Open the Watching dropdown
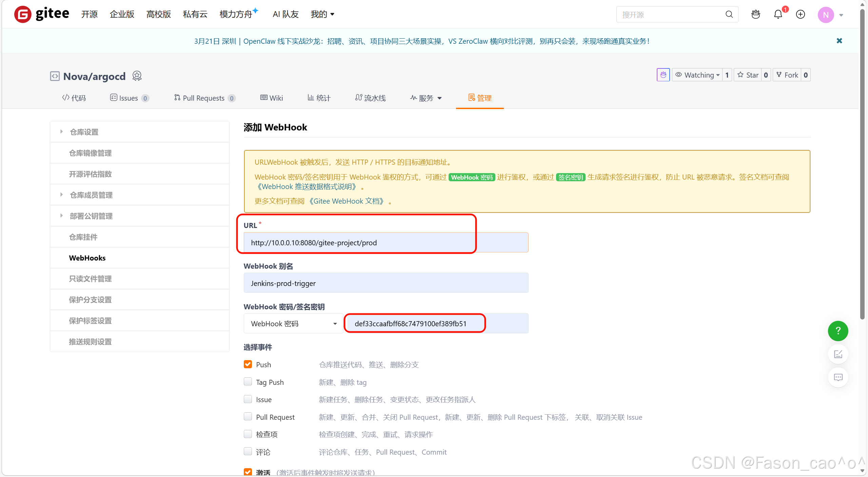 [698, 75]
